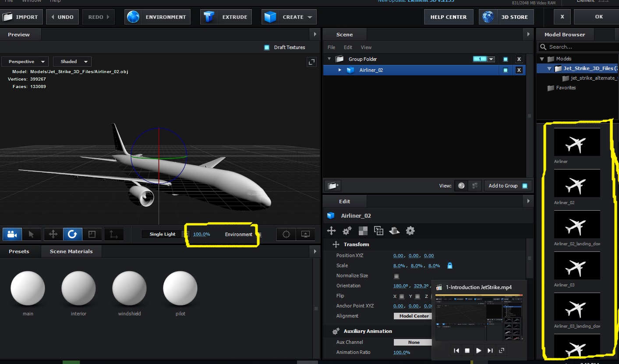The width and height of the screenshot is (619, 364).
Task: Select the Airliner_03 model thumbnail
Action: click(x=577, y=266)
